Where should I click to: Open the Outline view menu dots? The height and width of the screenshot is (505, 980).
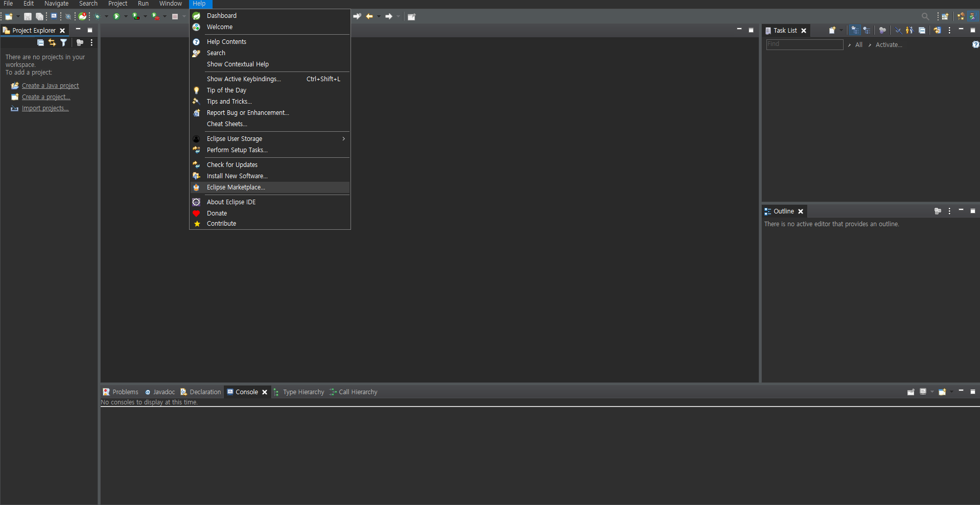pos(949,211)
